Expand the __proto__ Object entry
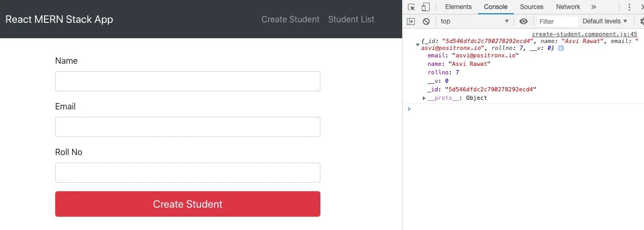Screen dimensions: 644x230 click(424, 98)
